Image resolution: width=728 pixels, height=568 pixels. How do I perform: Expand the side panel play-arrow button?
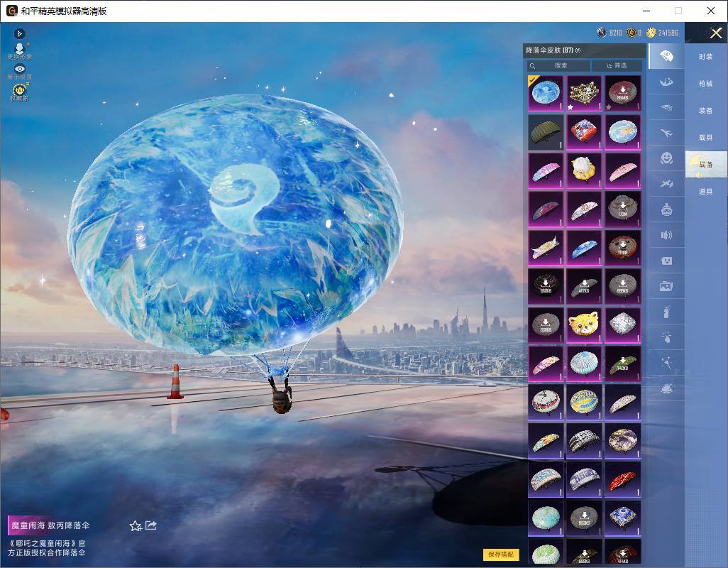(19, 33)
